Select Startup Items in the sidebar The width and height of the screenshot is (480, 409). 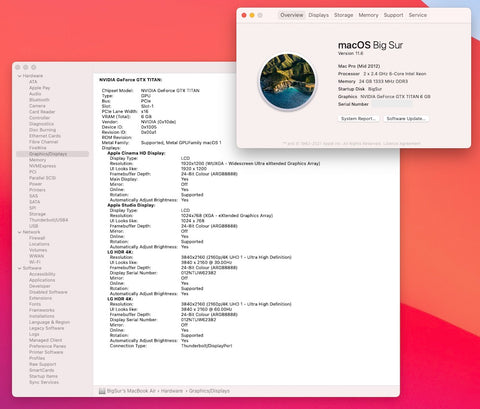pyautogui.click(x=43, y=376)
